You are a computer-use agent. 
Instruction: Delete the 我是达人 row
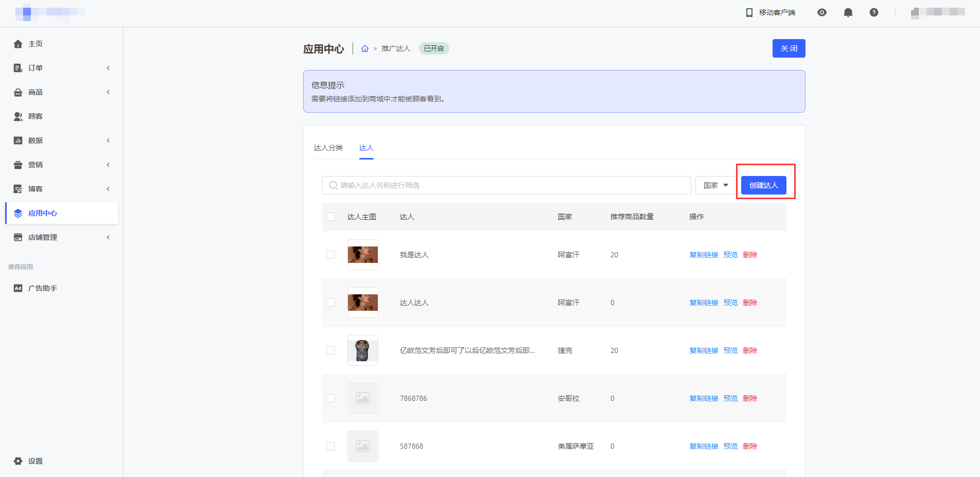[750, 255]
